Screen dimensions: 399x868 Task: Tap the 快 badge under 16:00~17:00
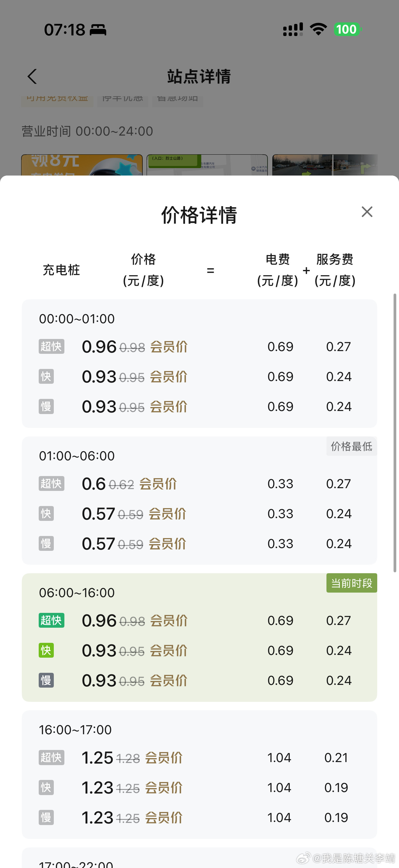(x=46, y=787)
